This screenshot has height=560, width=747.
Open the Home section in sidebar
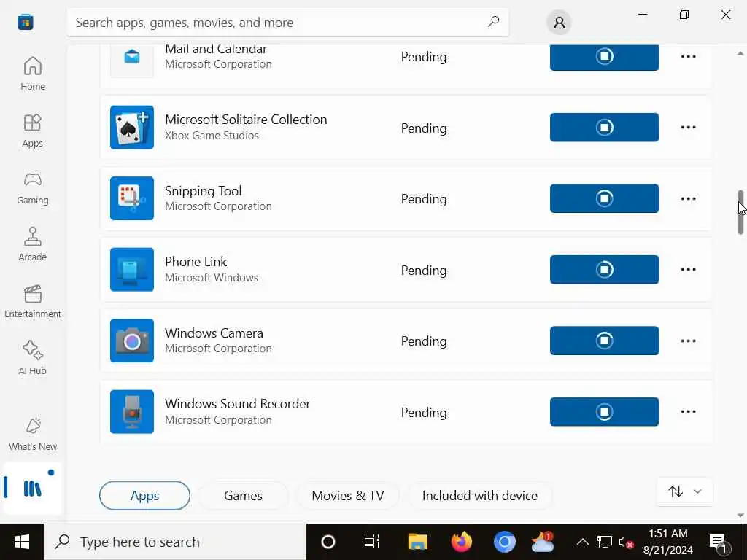[32, 74]
